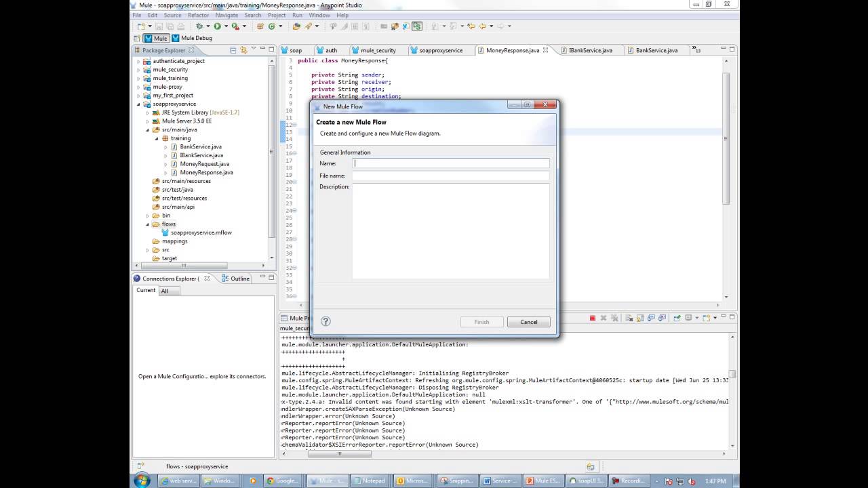
Task: Click the Run green play toolbar icon
Action: [x=217, y=26]
